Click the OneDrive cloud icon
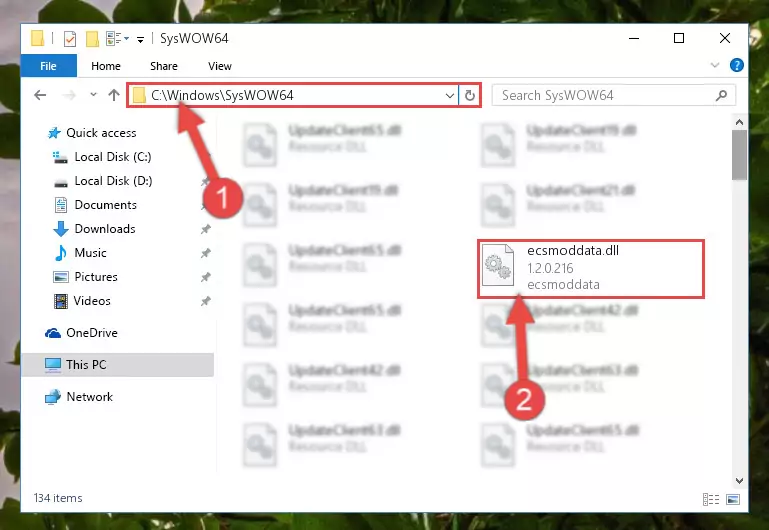This screenshot has height=530, width=769. [x=53, y=333]
